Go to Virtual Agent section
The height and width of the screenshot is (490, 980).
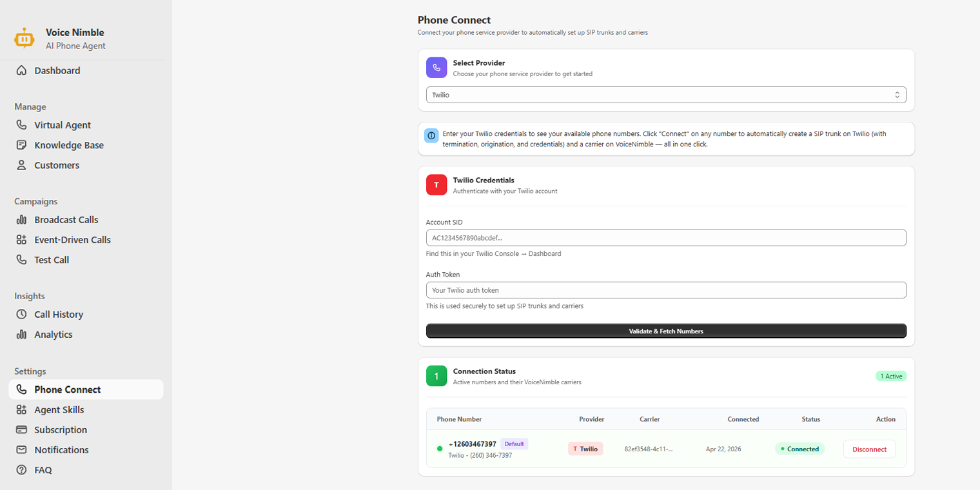[86, 125]
